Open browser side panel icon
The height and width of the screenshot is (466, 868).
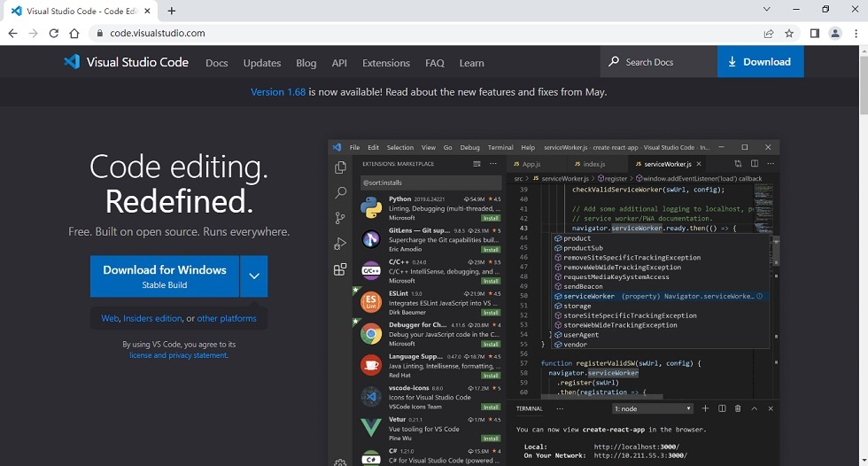click(814, 33)
